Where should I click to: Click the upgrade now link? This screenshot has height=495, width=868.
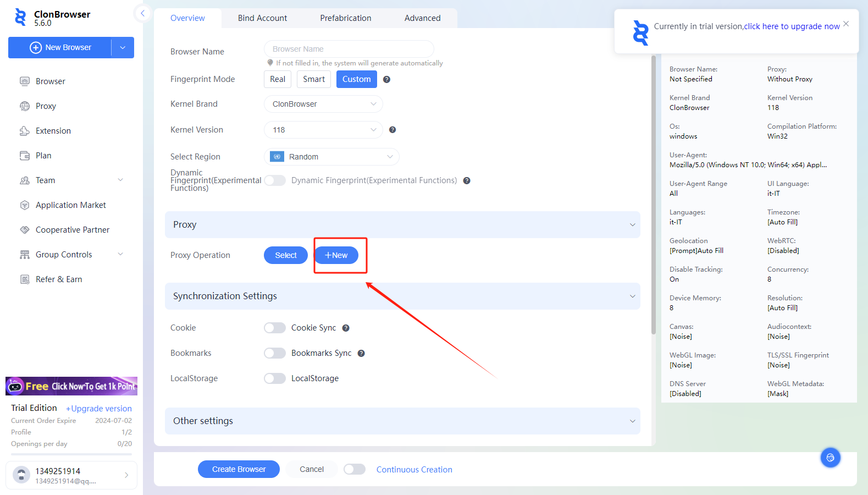[x=792, y=26]
